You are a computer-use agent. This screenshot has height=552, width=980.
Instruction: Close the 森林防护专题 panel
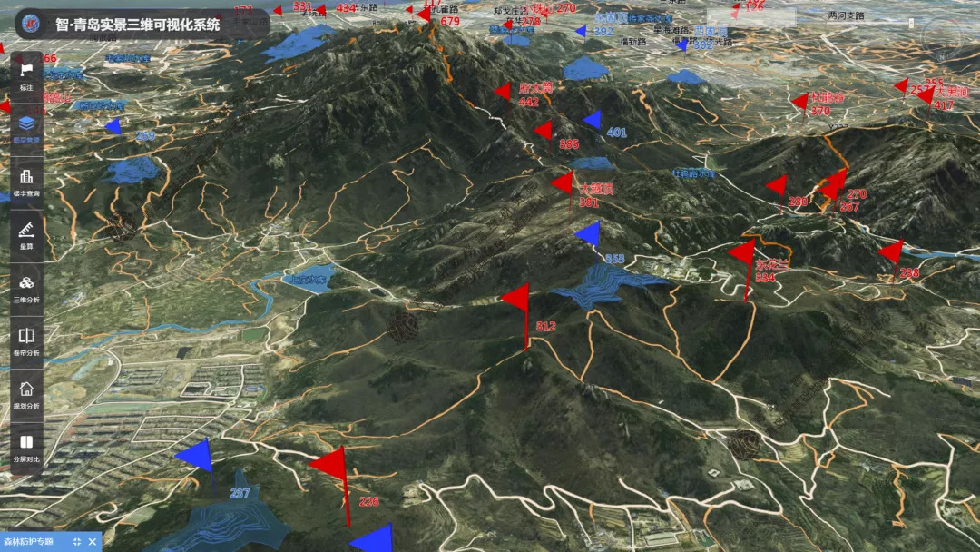pos(92,542)
